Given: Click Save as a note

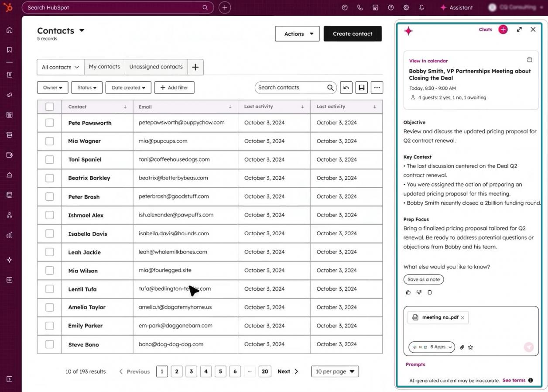Looking at the screenshot, I should click(x=424, y=279).
